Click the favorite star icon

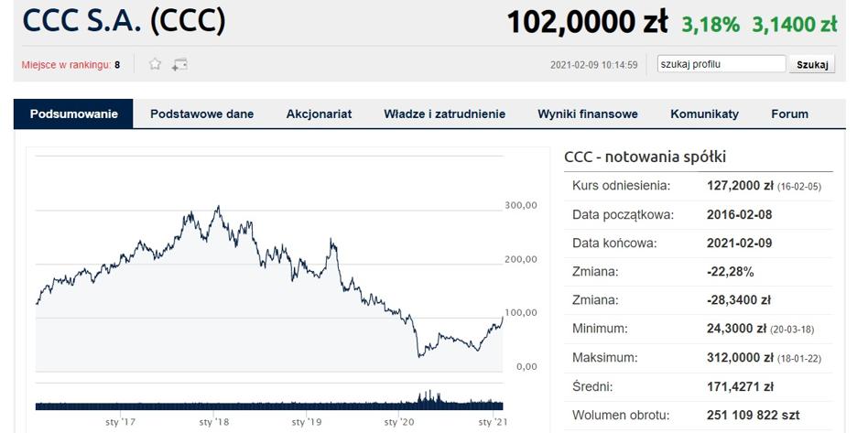[156, 64]
